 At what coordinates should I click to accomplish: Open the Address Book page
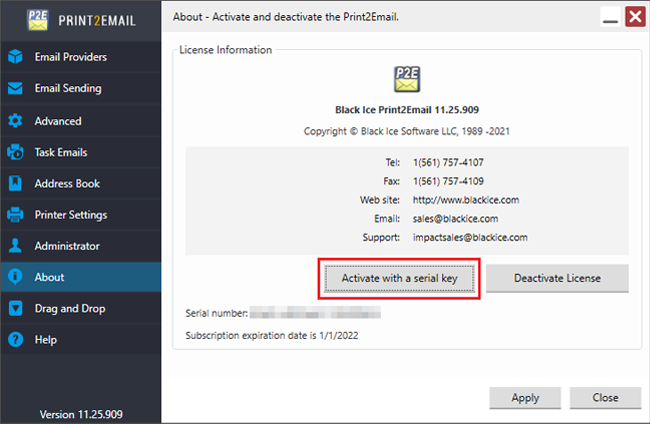point(81,183)
